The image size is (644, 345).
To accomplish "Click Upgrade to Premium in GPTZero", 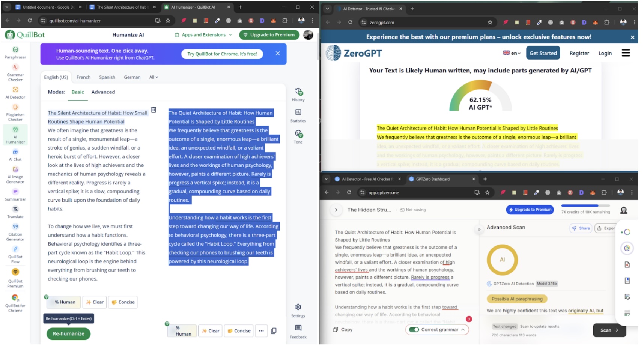I will (530, 210).
